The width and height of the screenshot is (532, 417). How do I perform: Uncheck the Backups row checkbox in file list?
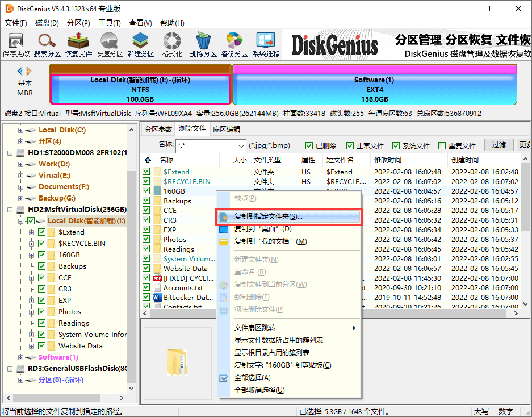[x=146, y=201]
